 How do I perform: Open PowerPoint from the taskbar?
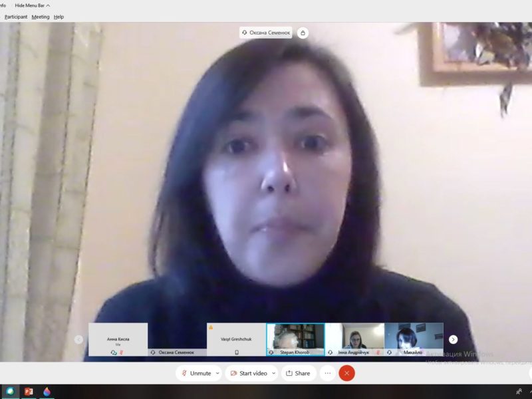pyautogui.click(x=29, y=392)
